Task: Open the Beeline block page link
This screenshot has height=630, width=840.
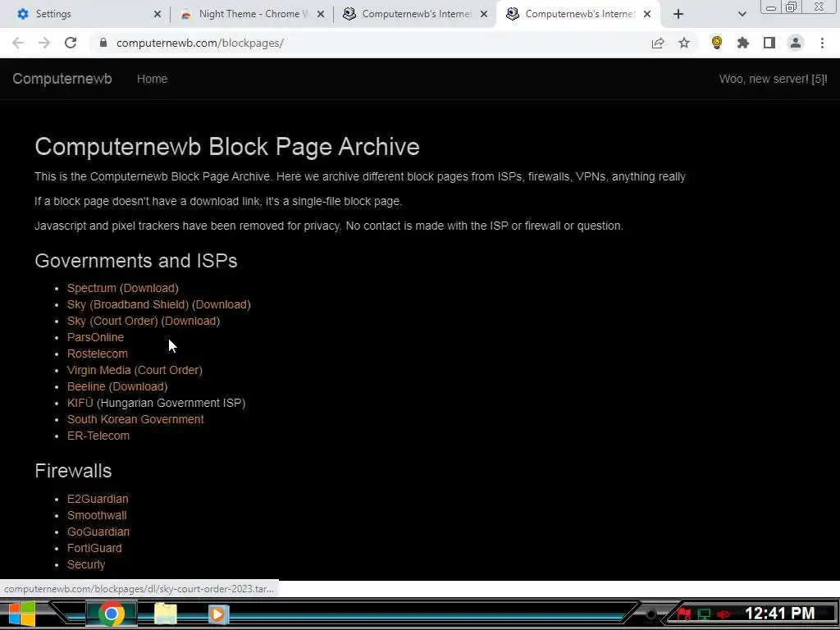Action: 86,386
